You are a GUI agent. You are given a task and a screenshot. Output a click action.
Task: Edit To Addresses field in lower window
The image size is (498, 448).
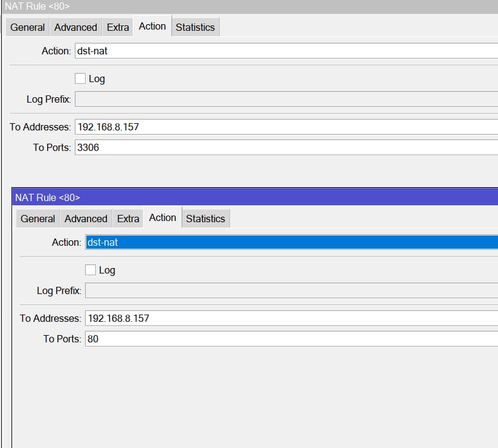pos(292,318)
